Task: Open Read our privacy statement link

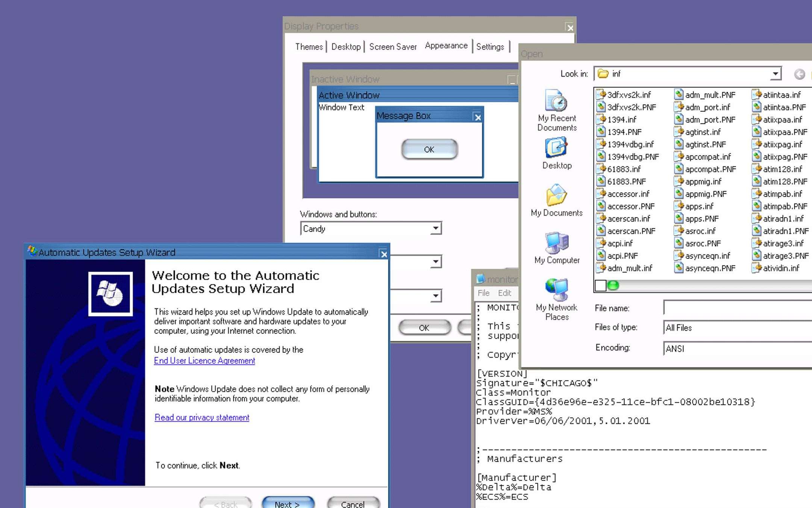Action: click(202, 417)
